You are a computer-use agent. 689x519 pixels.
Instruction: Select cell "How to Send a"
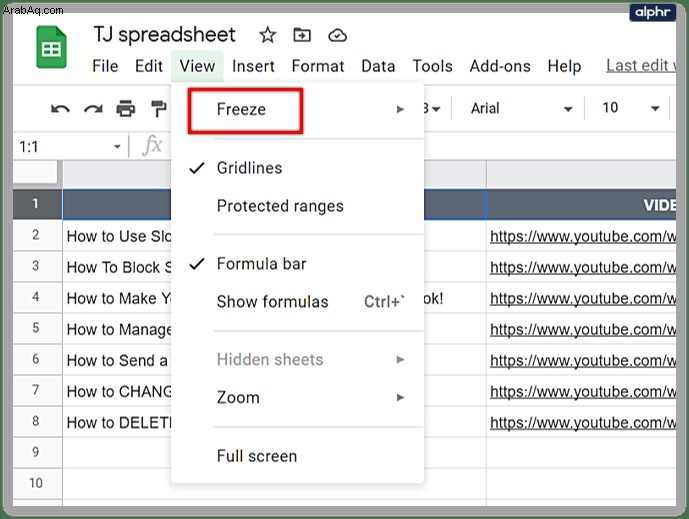tap(117, 360)
